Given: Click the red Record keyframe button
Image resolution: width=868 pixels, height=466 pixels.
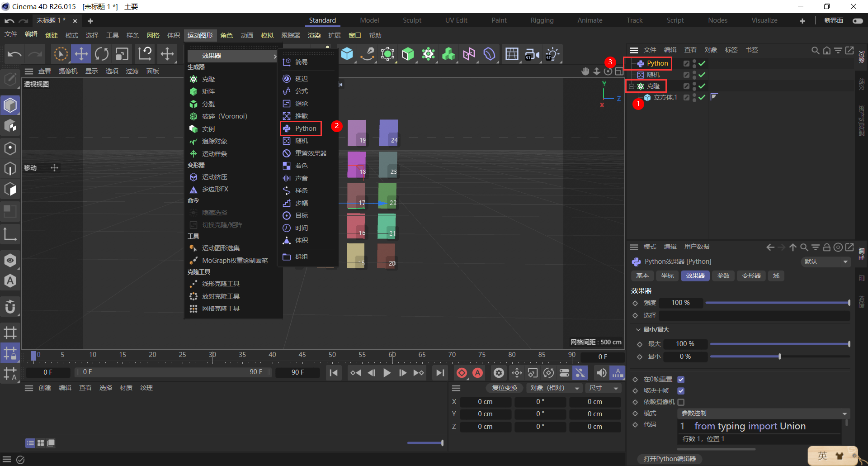Looking at the screenshot, I should pyautogui.click(x=462, y=373).
